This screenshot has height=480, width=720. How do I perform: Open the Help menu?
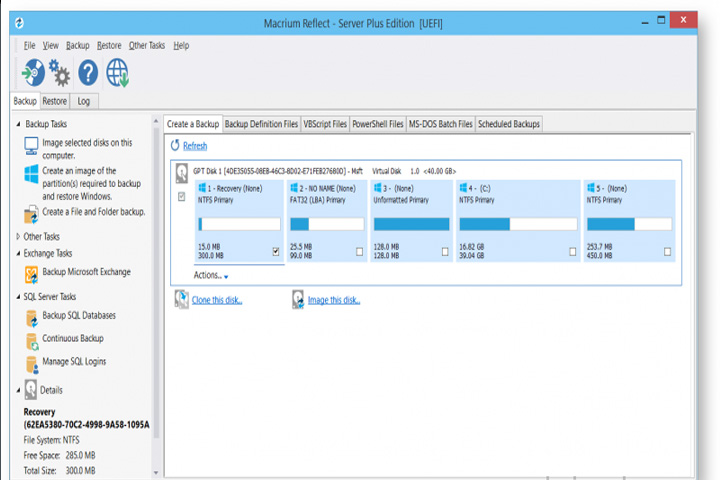pyautogui.click(x=181, y=45)
